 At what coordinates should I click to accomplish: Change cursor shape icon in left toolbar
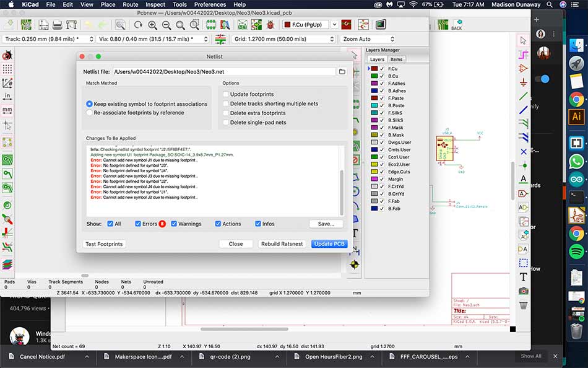click(x=7, y=125)
